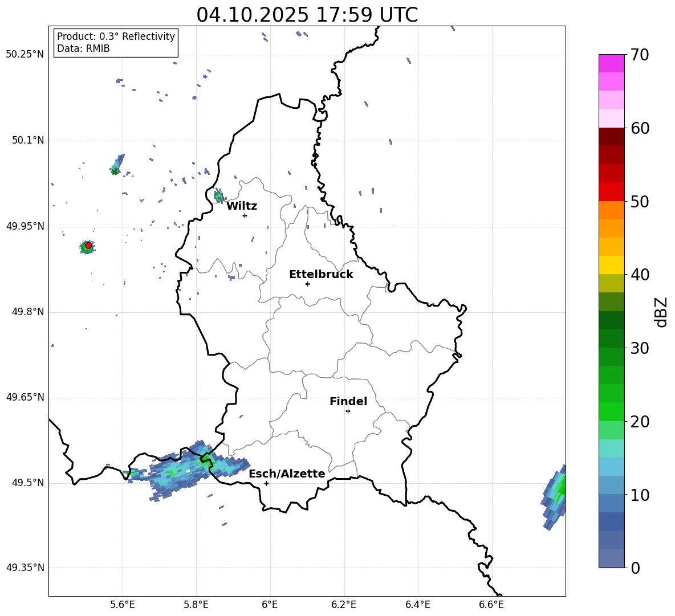Click the Product 0.3° Reflectivity info box
The image size is (675, 616).
[116, 42]
